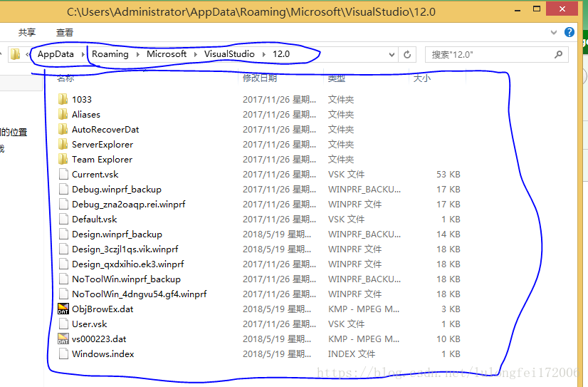Navigate to VisualStudio breadcrumb
Screen dimensions: 588x387
click(x=229, y=54)
